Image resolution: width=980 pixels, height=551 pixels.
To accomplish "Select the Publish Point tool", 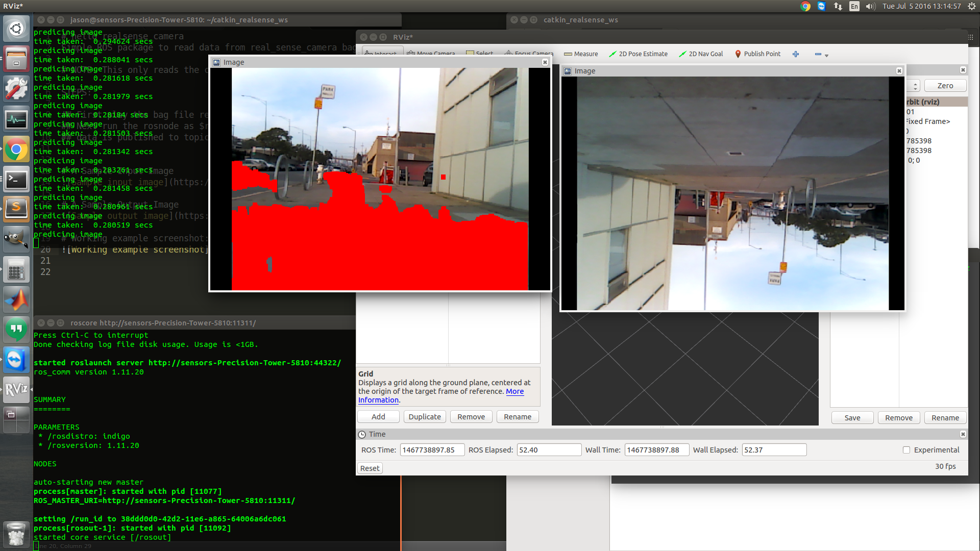I will (x=757, y=54).
